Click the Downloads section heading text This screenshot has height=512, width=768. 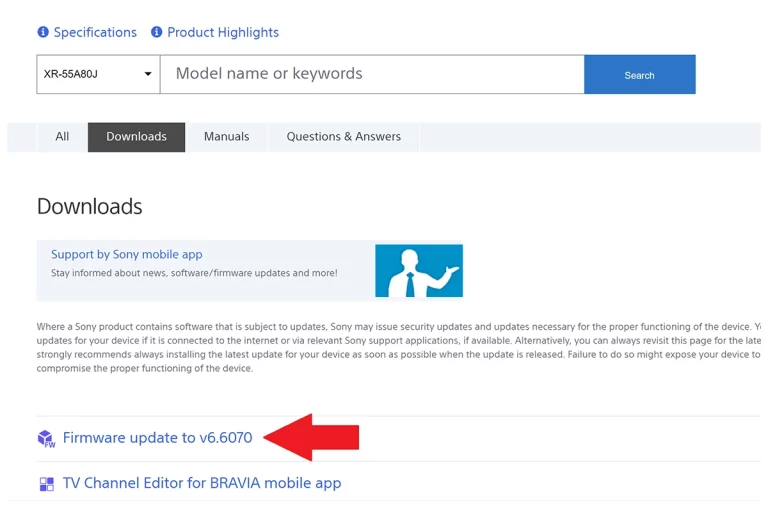[x=90, y=206]
